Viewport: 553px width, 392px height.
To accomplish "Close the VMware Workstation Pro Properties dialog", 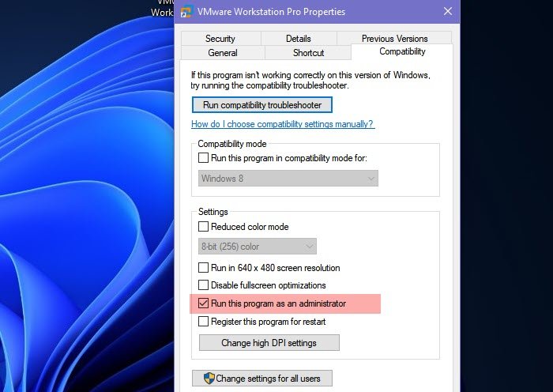I will tap(448, 11).
